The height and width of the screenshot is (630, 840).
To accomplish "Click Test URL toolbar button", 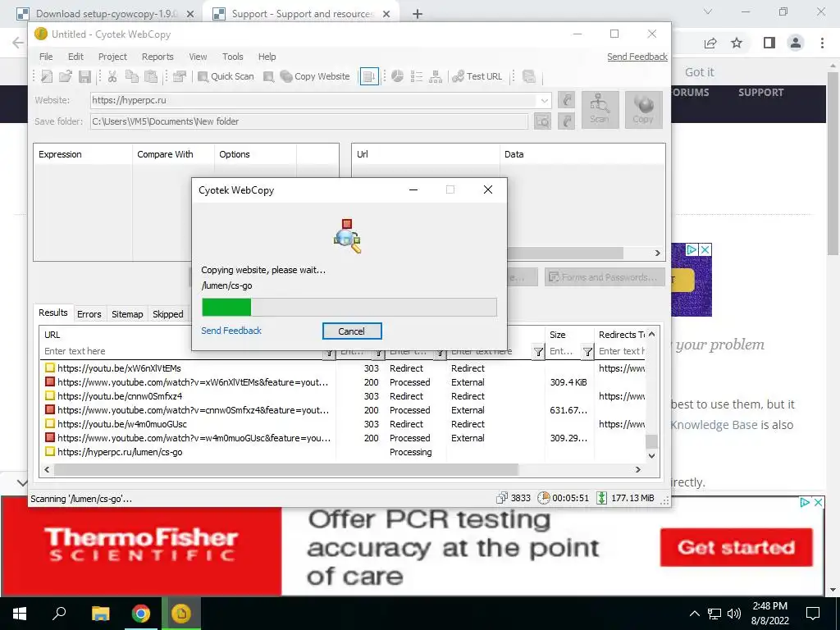I will [477, 76].
